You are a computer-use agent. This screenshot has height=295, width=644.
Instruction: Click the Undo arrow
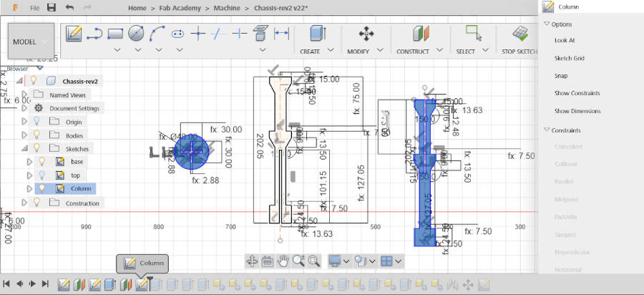pos(69,7)
